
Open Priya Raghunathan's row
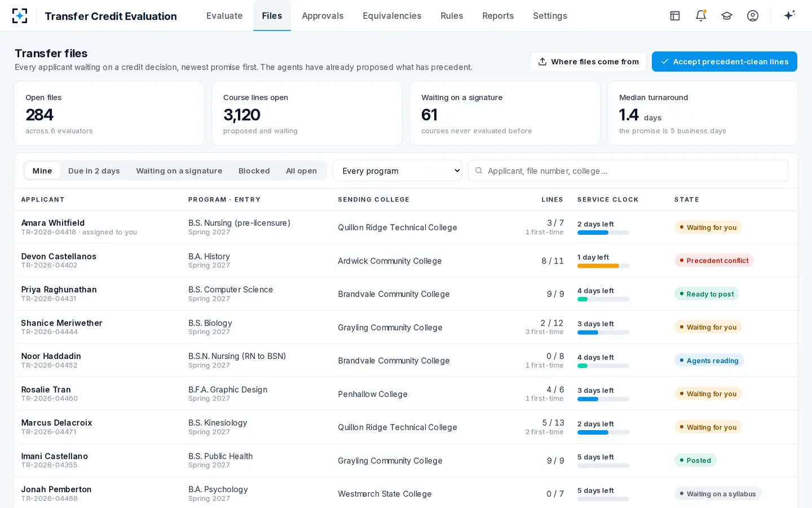point(406,294)
